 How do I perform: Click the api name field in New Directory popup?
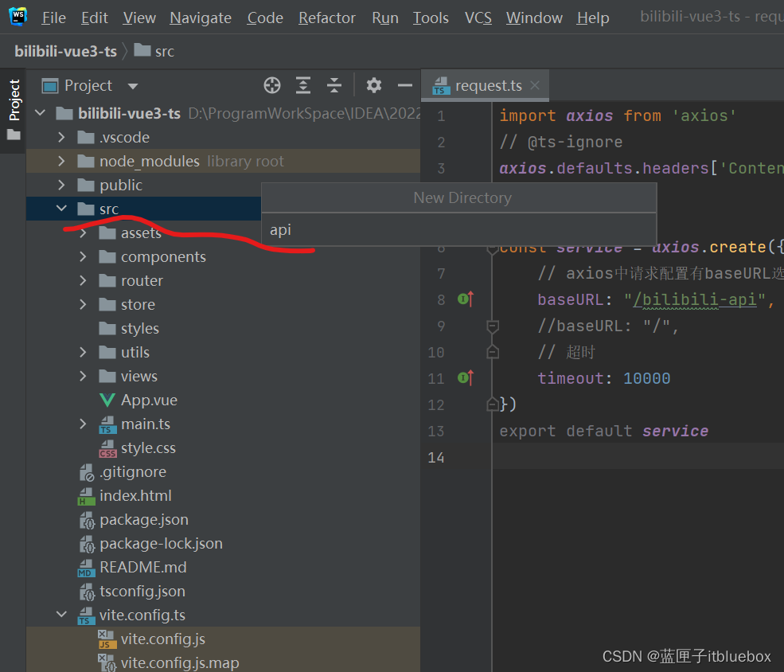(x=459, y=230)
